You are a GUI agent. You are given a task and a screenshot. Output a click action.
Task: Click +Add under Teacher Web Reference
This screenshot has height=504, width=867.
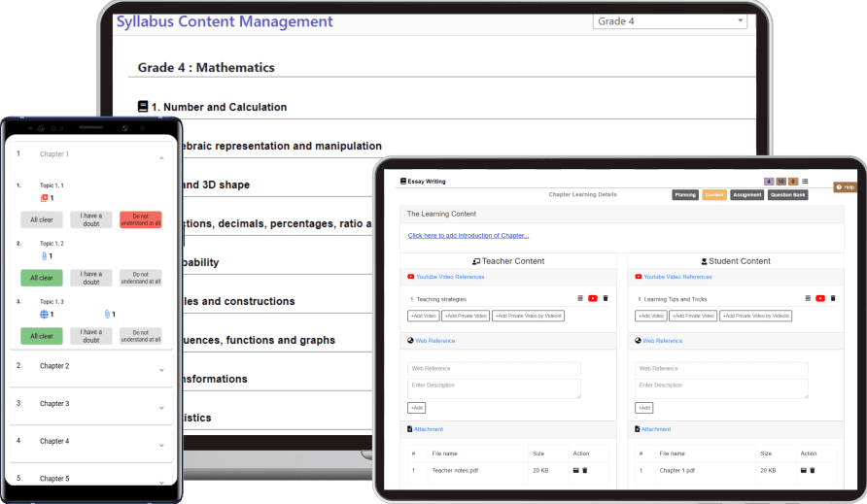tap(416, 408)
